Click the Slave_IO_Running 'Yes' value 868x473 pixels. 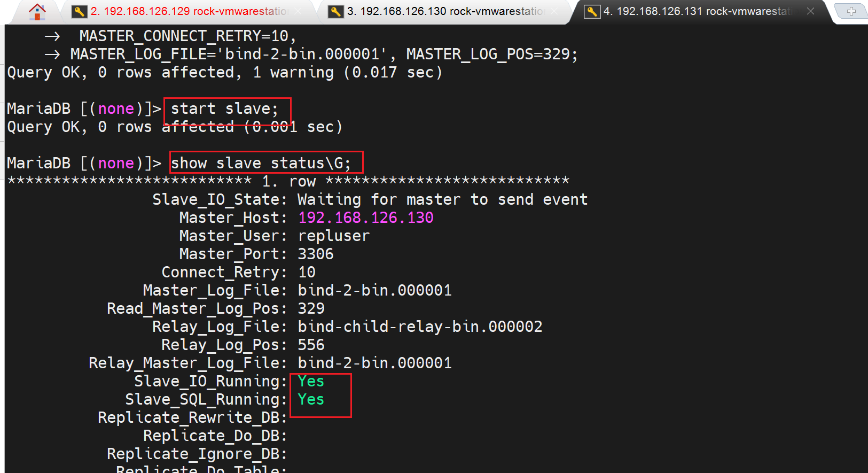pos(311,382)
